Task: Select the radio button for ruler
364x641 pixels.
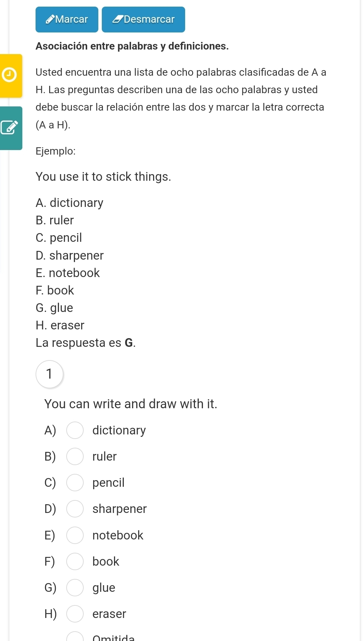Action: point(75,456)
